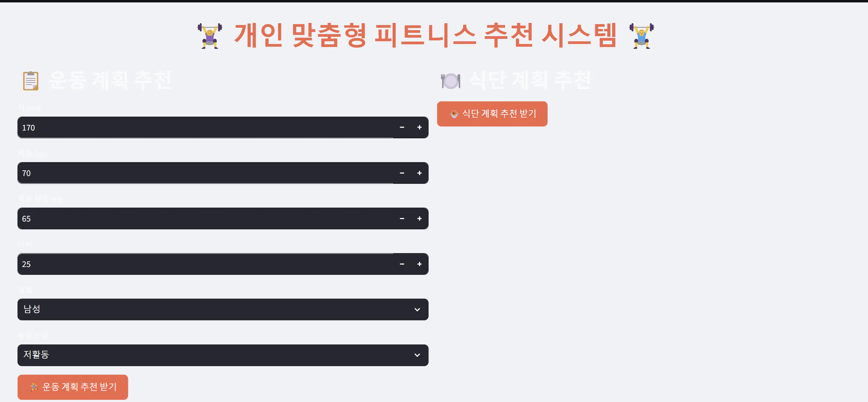
Task: Increase the 체중 value from 70
Action: click(x=420, y=173)
